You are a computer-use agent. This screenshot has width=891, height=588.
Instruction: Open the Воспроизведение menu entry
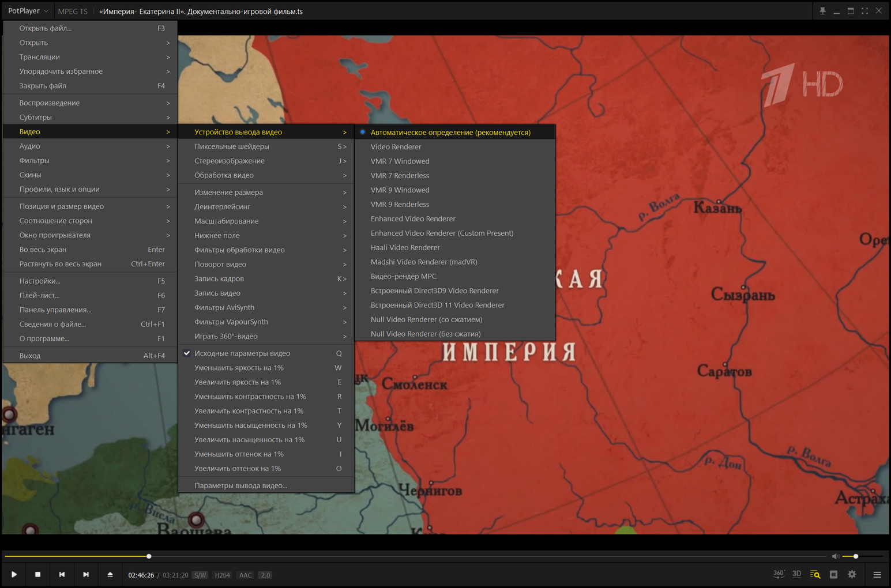[x=90, y=103]
